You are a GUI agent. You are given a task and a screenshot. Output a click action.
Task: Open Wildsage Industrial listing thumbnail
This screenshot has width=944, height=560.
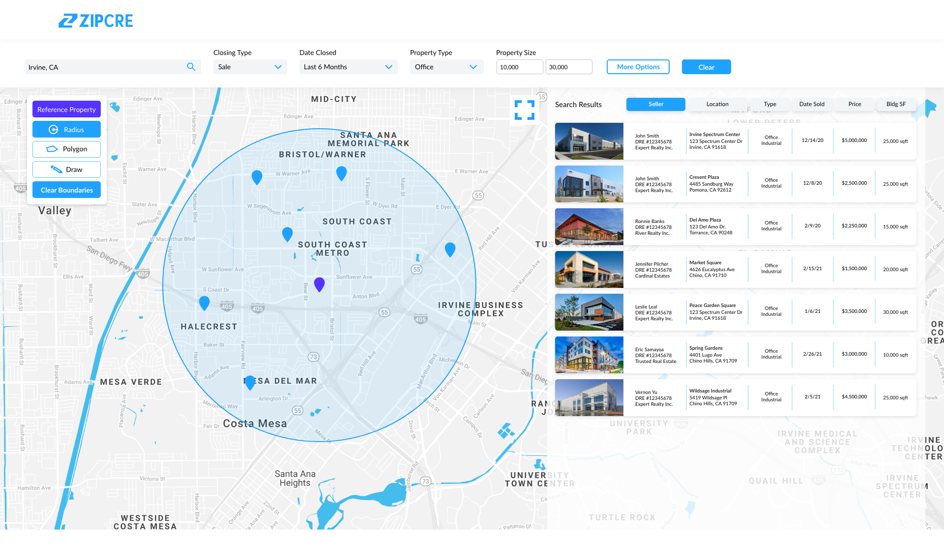(x=589, y=397)
